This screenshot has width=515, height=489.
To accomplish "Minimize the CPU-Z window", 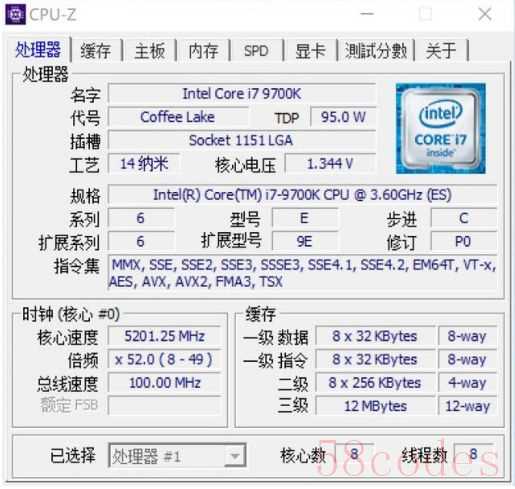I will 367,14.
